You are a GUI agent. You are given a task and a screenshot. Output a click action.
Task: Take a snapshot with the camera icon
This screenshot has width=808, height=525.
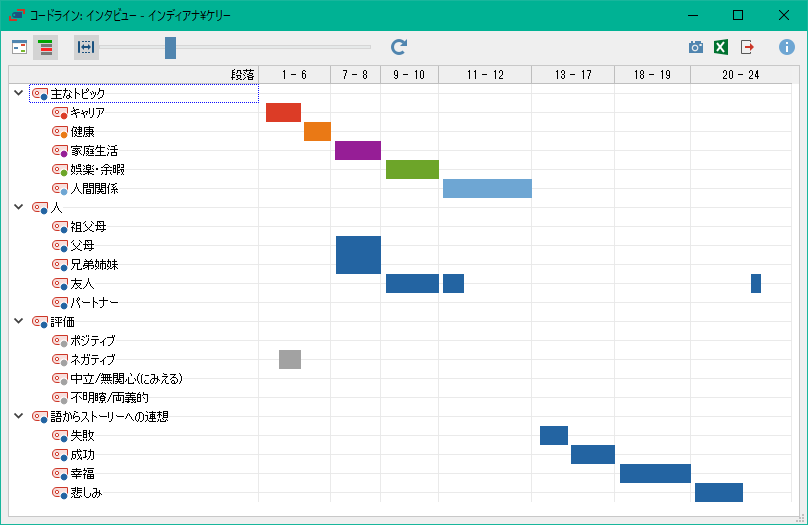(696, 47)
